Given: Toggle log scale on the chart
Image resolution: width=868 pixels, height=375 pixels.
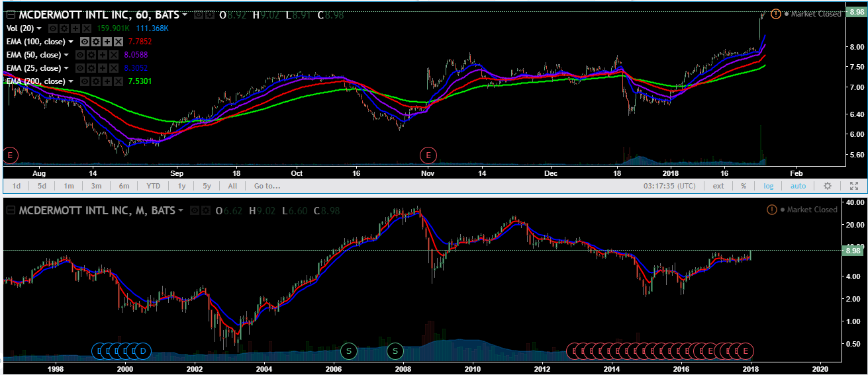Looking at the screenshot, I should (768, 186).
